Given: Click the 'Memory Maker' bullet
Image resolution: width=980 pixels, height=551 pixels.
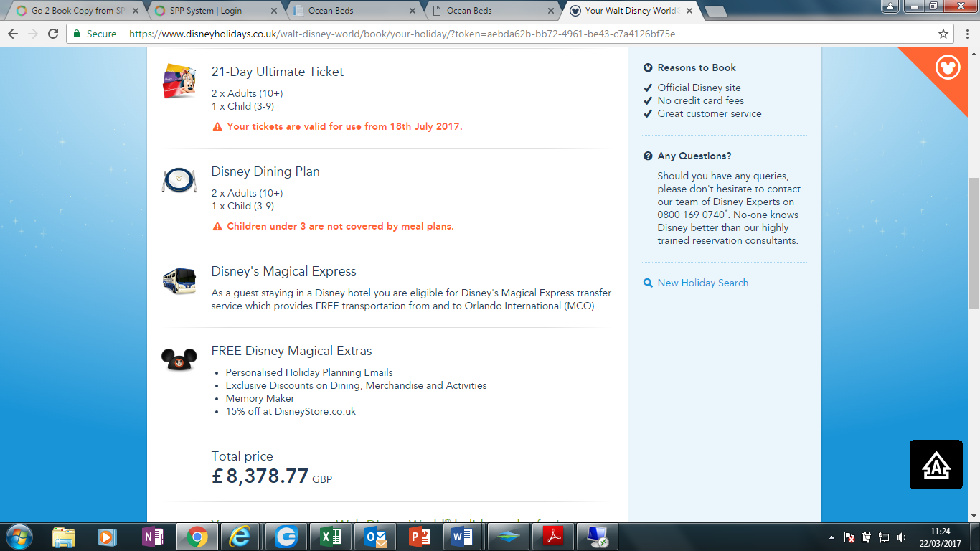Looking at the screenshot, I should [260, 398].
